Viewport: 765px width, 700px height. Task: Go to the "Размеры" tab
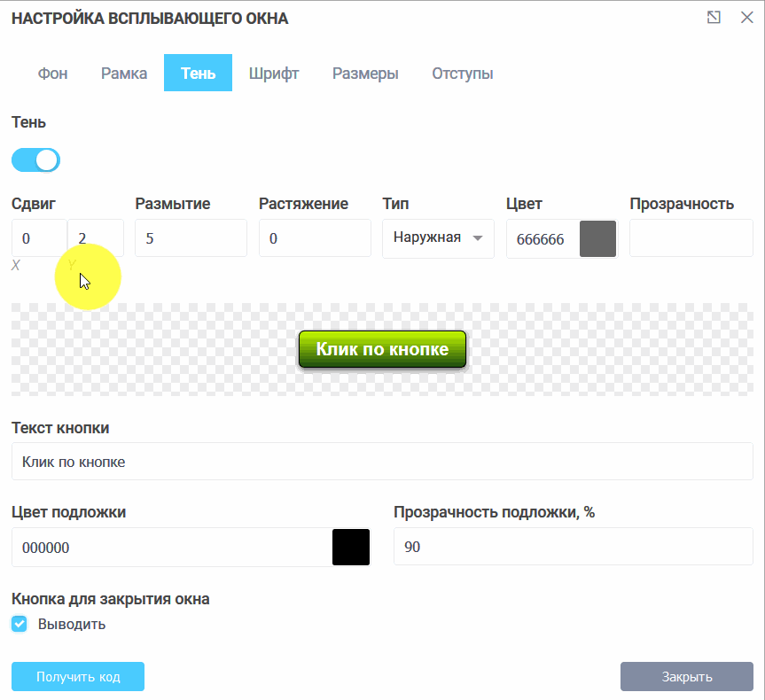point(365,74)
